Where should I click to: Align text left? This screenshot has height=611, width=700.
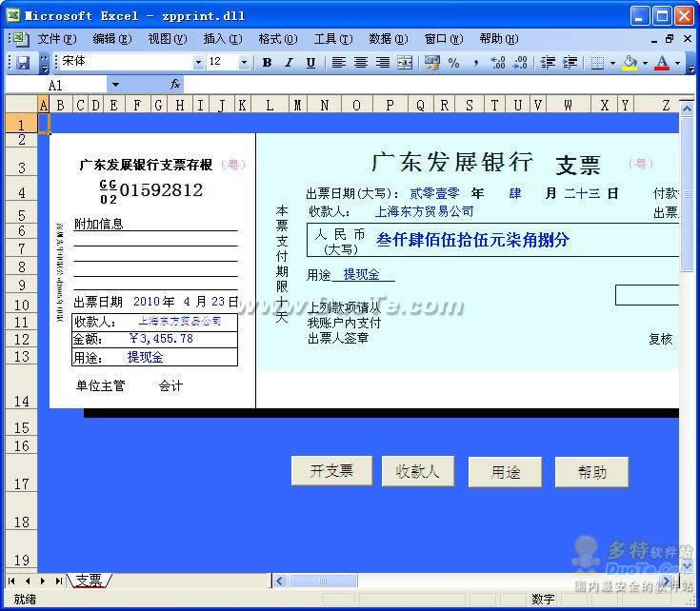click(x=339, y=63)
